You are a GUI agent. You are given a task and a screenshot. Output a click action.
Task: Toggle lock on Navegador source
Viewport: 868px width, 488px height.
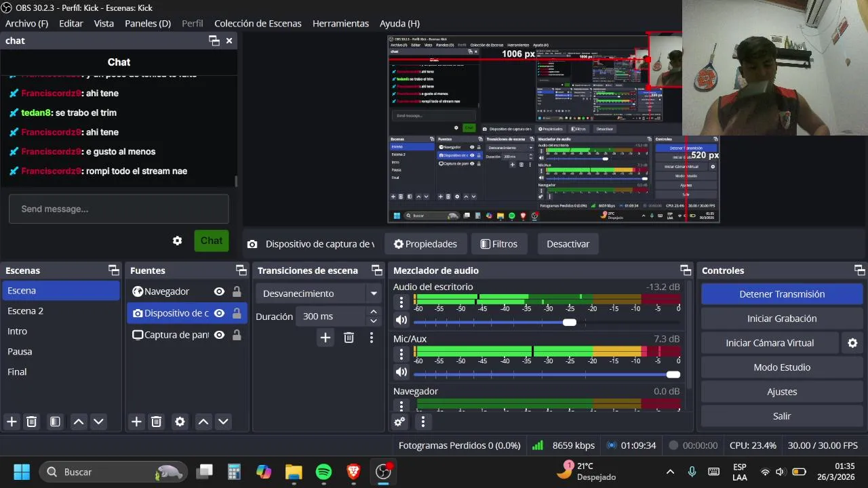click(x=237, y=291)
